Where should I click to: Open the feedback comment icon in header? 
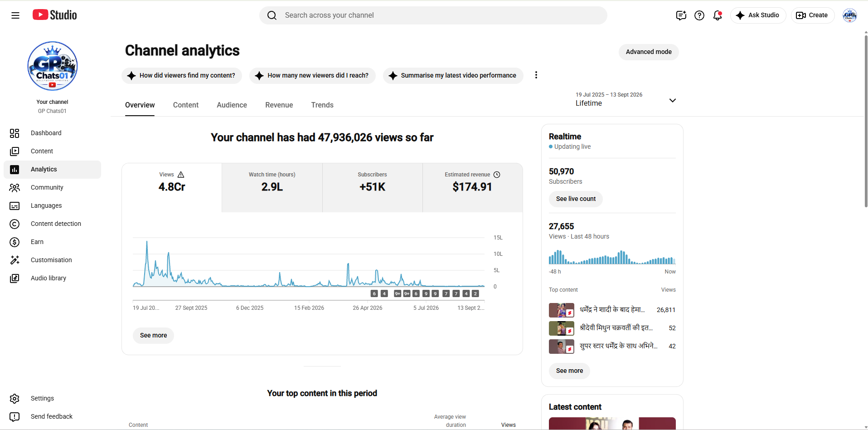pyautogui.click(x=681, y=15)
